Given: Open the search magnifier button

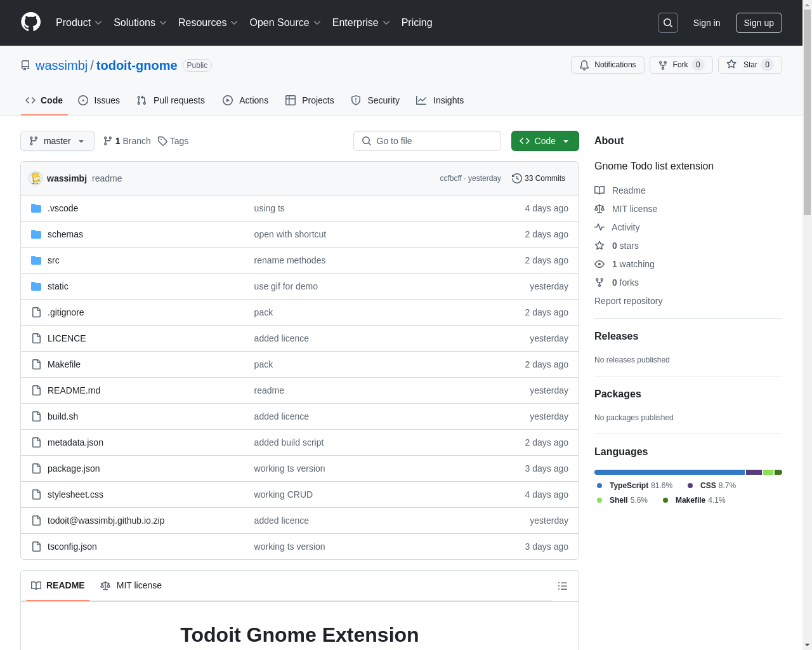Looking at the screenshot, I should (x=668, y=23).
